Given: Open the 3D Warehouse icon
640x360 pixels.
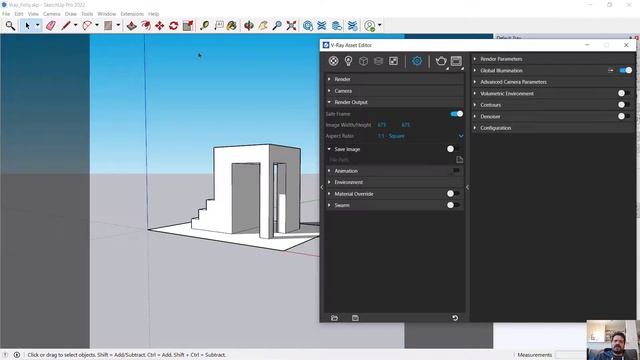Looking at the screenshot, I should (x=308, y=26).
